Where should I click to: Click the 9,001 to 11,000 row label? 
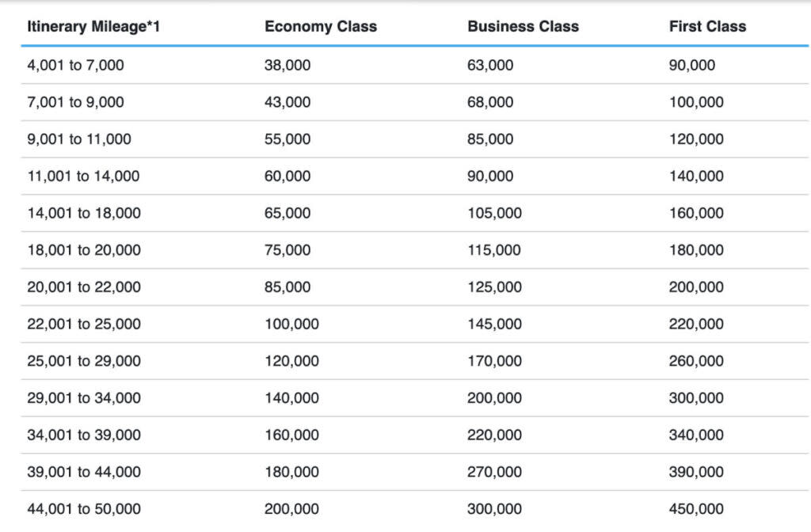point(79,139)
